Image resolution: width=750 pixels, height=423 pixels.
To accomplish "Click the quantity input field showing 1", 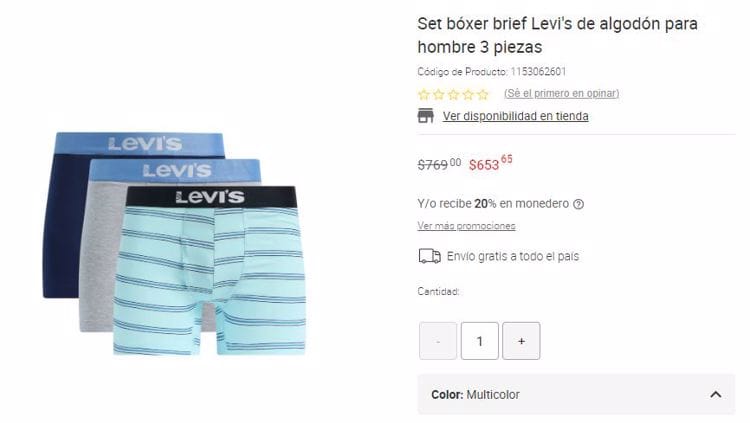I will click(x=480, y=341).
